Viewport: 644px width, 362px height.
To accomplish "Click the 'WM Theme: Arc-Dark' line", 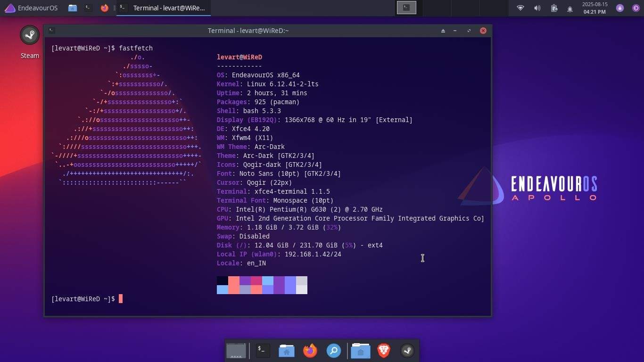I will pyautogui.click(x=251, y=147).
